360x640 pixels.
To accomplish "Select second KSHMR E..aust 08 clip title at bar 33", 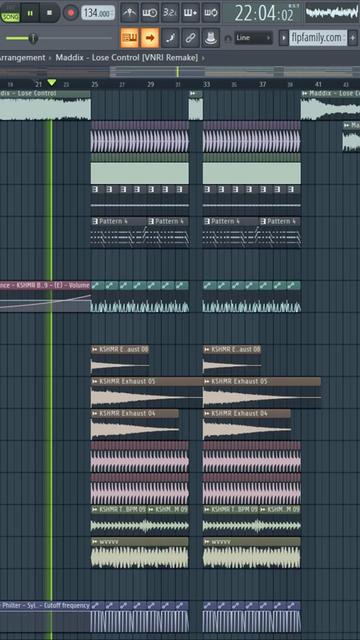I will (232, 349).
